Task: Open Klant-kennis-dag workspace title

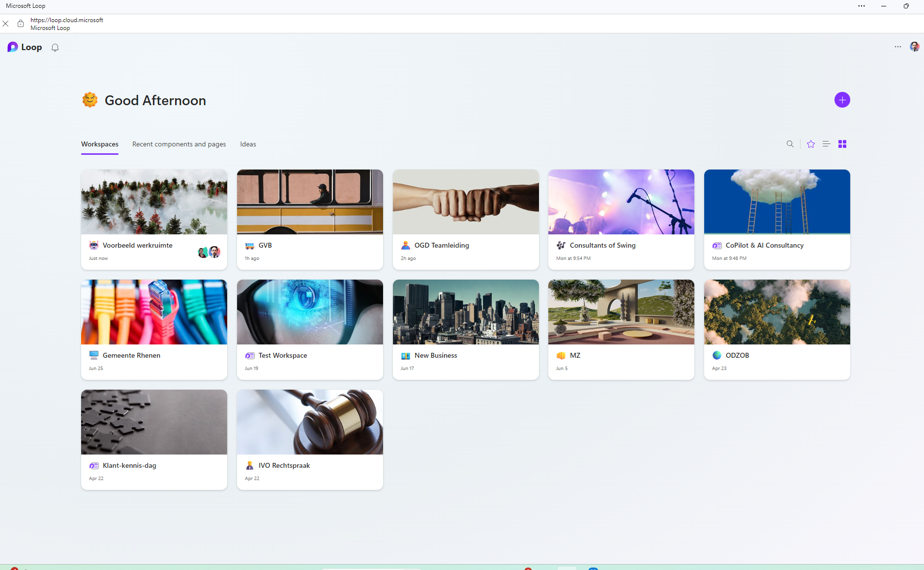Action: coord(129,465)
